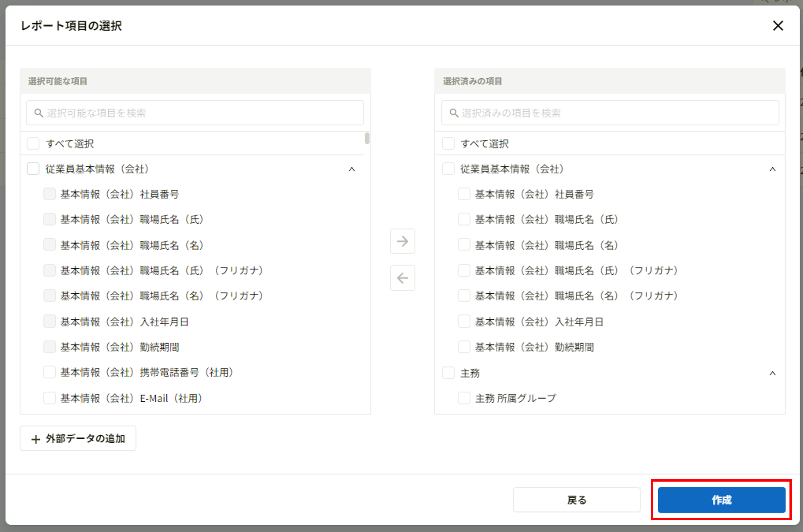The height and width of the screenshot is (532, 803).
Task: Click the 戻る button
Action: pos(576,499)
